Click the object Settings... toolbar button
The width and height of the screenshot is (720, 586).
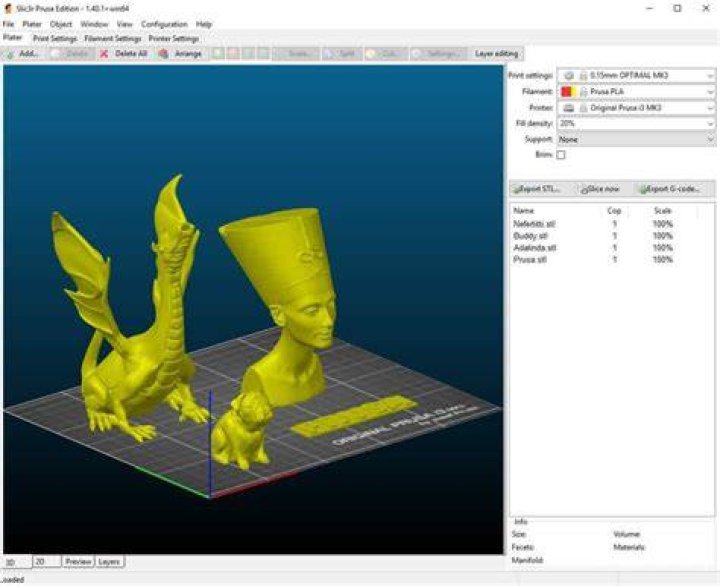[438, 54]
